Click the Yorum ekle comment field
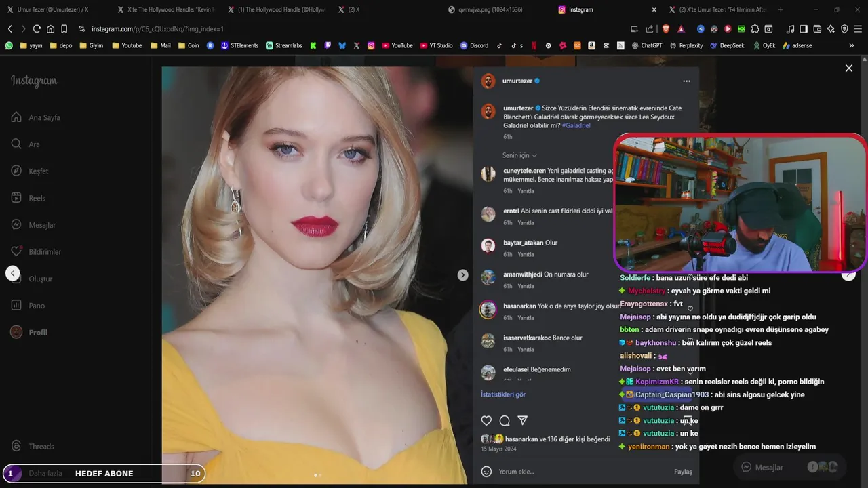868x488 pixels. [x=583, y=472]
